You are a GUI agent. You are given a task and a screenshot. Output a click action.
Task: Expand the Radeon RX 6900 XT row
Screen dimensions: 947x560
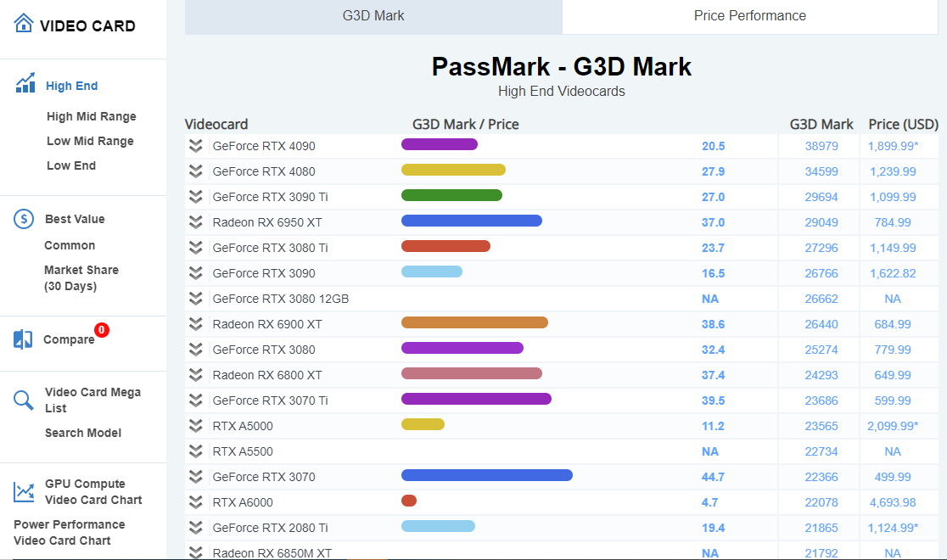pyautogui.click(x=195, y=324)
